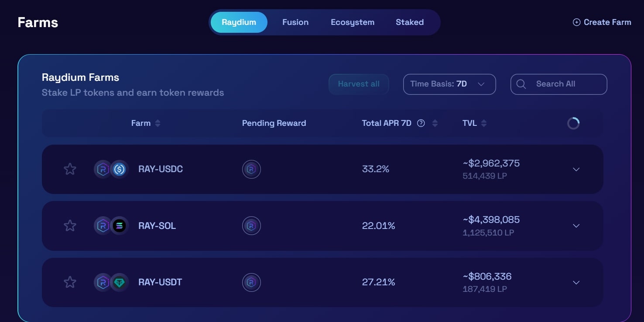Click pending reward RAY icon for RAY-SOL

251,225
